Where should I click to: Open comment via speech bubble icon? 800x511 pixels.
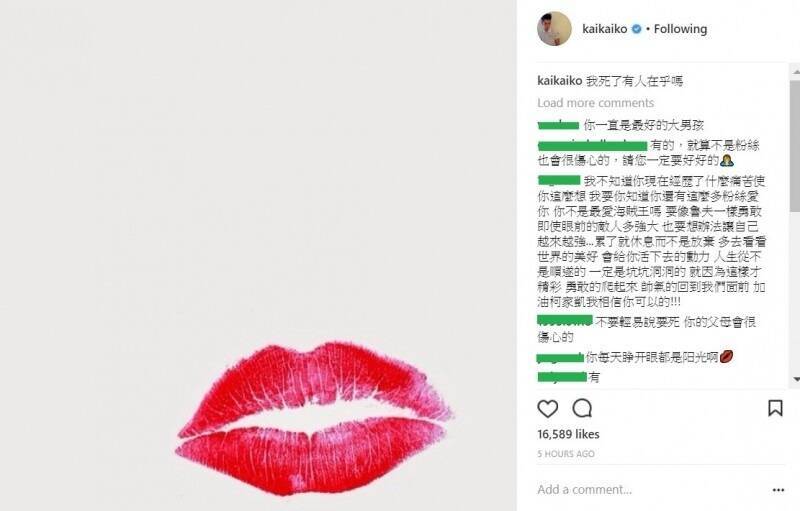582,408
